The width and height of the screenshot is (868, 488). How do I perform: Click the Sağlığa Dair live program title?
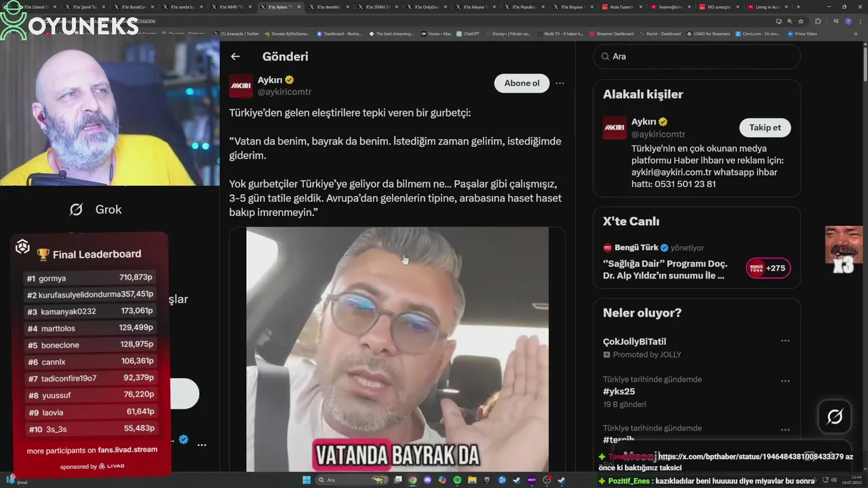point(665,270)
